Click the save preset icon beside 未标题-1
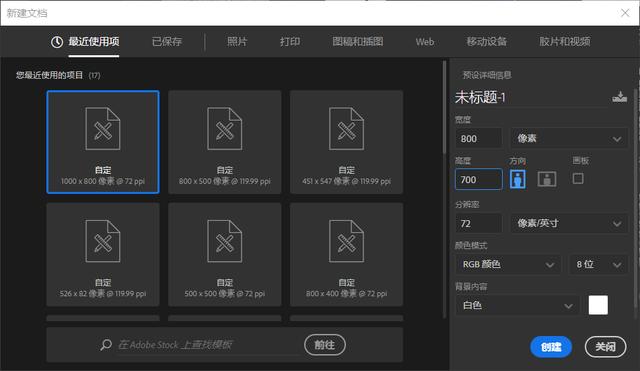This screenshot has width=640, height=371. point(620,97)
